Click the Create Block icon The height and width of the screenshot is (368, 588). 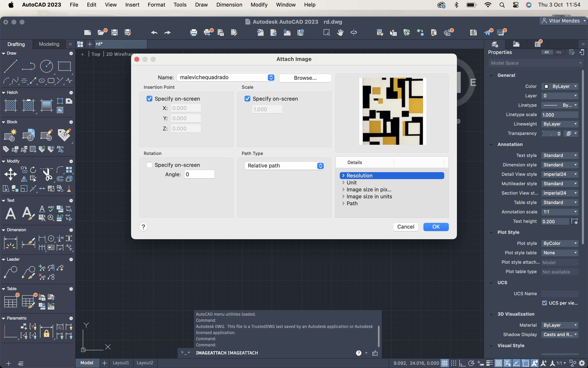point(11,135)
